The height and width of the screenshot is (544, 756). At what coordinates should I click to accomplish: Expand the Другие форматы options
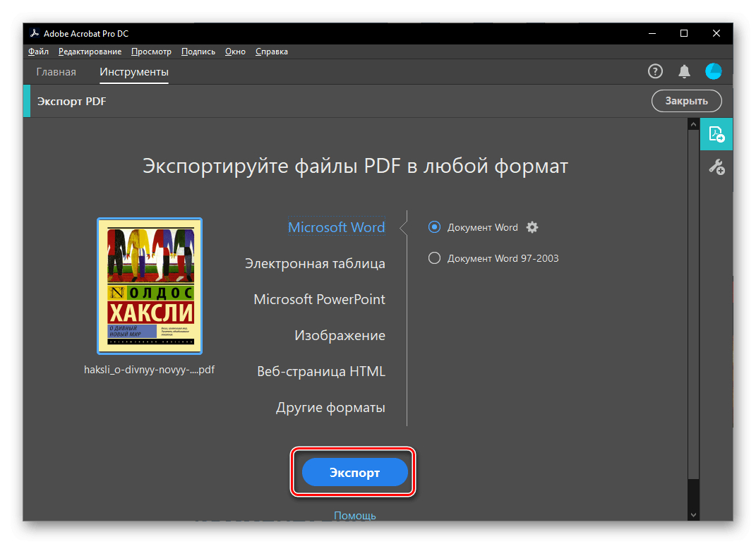[330, 408]
